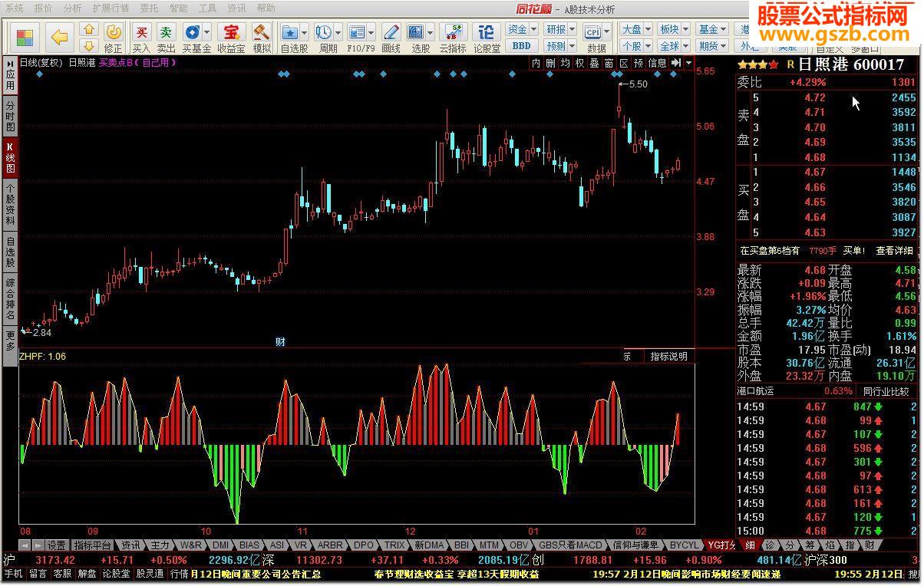Toggle the 区 range option
Viewport: 924px width, 586px height.
click(x=623, y=63)
